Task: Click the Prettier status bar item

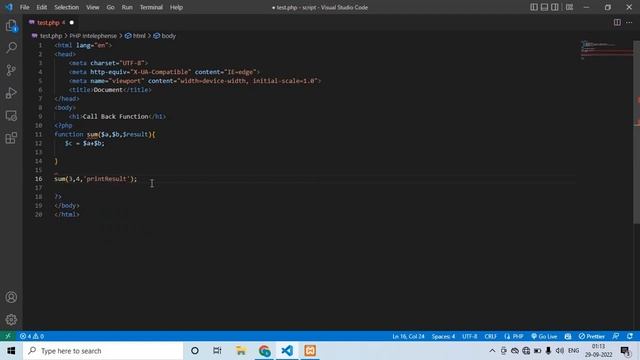Action: coord(591,336)
